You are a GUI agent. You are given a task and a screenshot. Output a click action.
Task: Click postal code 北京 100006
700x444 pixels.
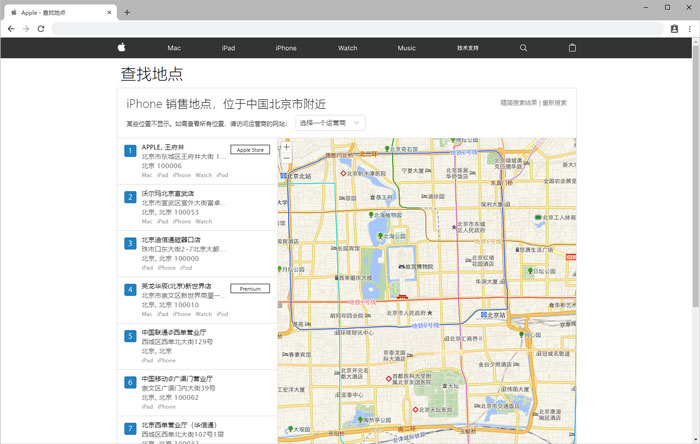[162, 166]
